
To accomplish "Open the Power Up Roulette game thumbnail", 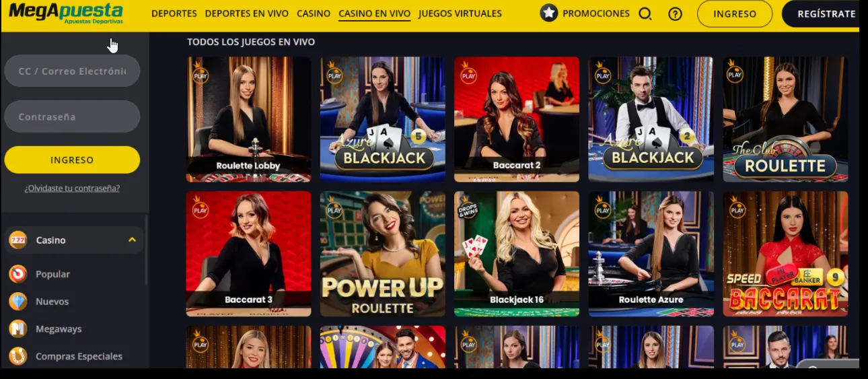I will coord(382,254).
